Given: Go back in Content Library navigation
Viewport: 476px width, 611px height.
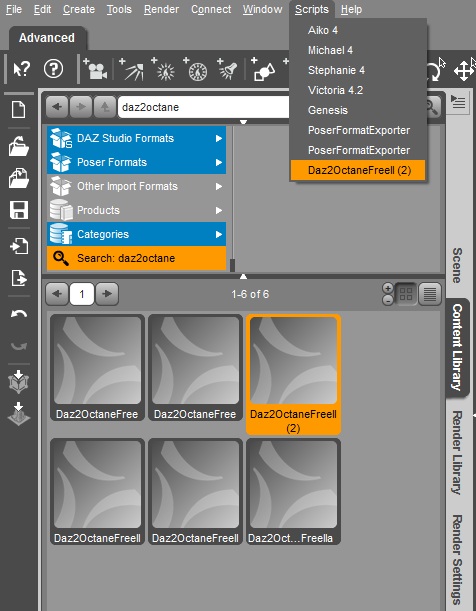Looking at the screenshot, I should click(57, 107).
